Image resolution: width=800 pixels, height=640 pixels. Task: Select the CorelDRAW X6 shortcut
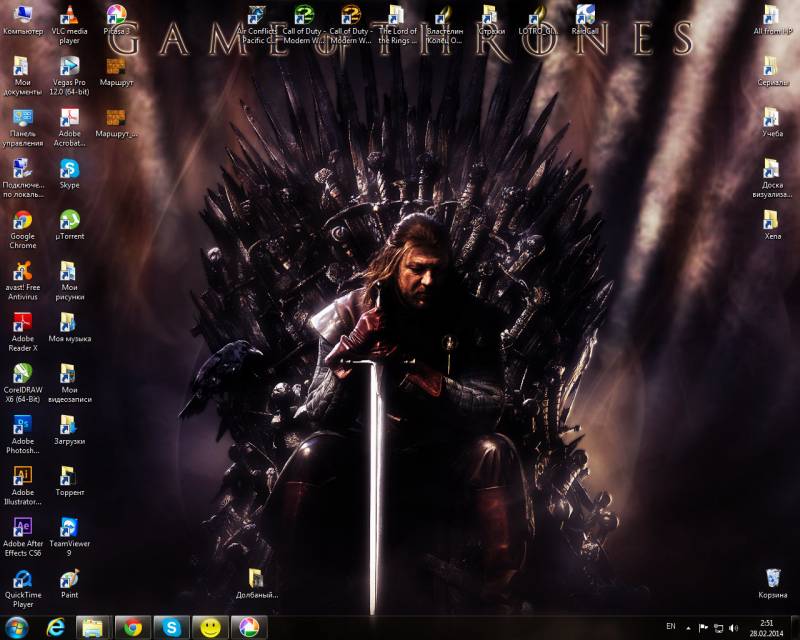[22, 383]
